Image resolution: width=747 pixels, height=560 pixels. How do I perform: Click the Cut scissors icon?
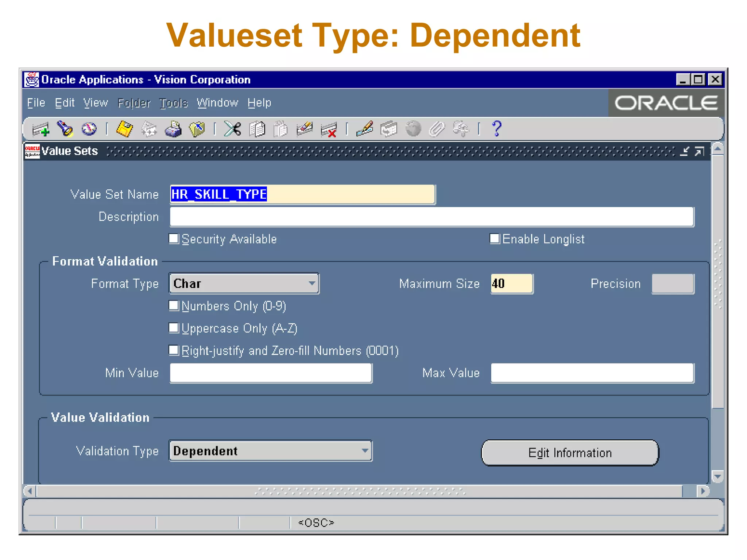click(x=232, y=129)
